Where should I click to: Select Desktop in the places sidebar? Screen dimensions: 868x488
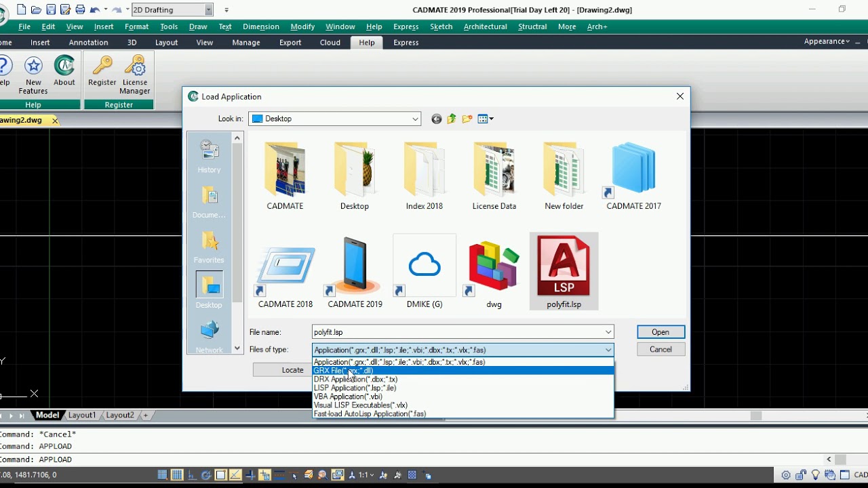[209, 291]
